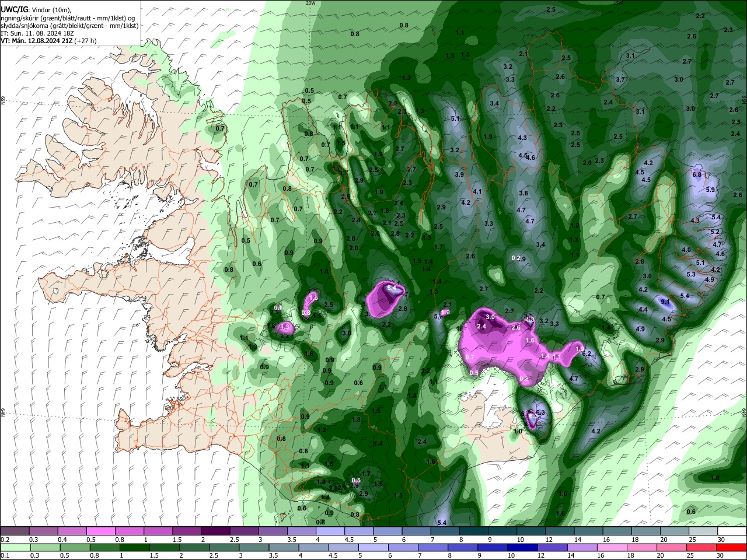This screenshot has width=747, height=560.
Task: Click the '5.9' precipitation value on map
Action: pos(710,190)
